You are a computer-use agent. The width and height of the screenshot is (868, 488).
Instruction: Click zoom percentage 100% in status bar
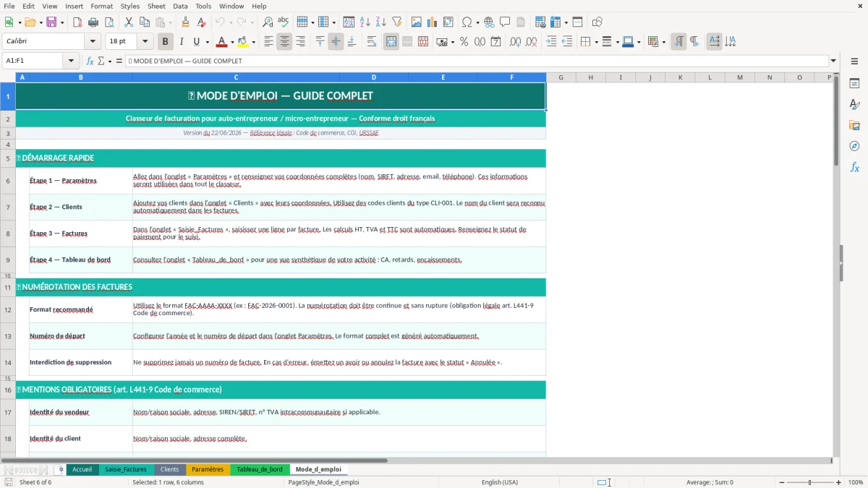pyautogui.click(x=856, y=482)
